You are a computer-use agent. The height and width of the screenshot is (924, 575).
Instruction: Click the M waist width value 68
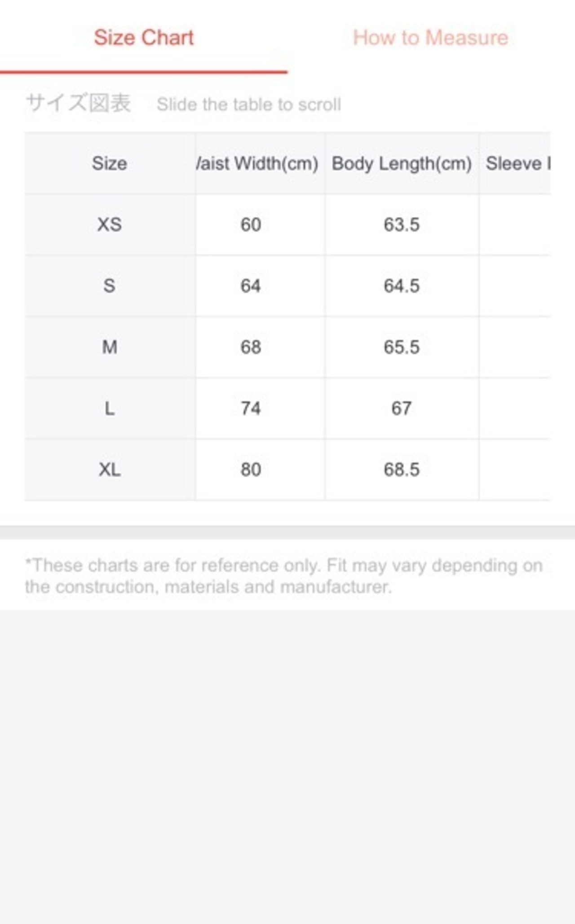(251, 347)
